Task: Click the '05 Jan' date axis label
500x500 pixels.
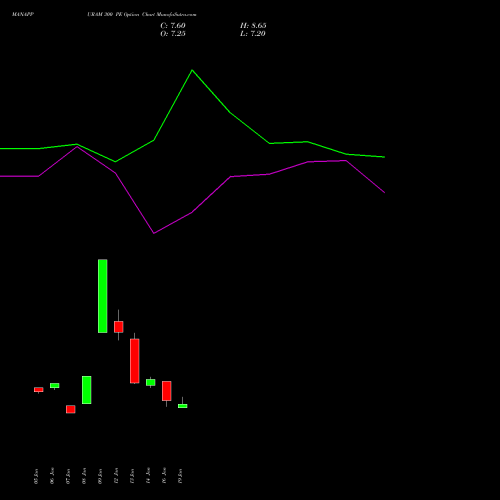Action: 36,476
